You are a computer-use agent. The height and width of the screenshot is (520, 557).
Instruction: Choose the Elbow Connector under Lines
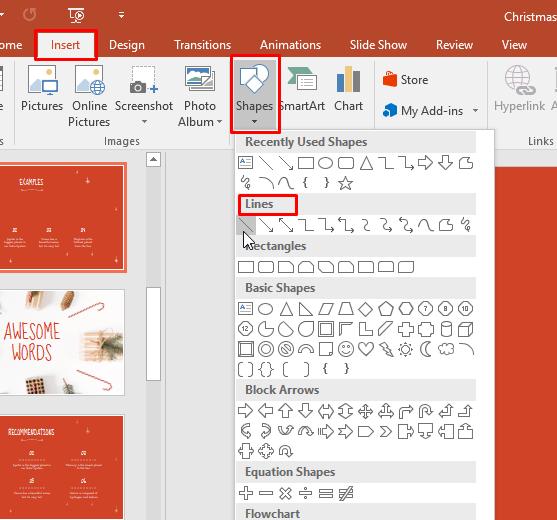[306, 225]
